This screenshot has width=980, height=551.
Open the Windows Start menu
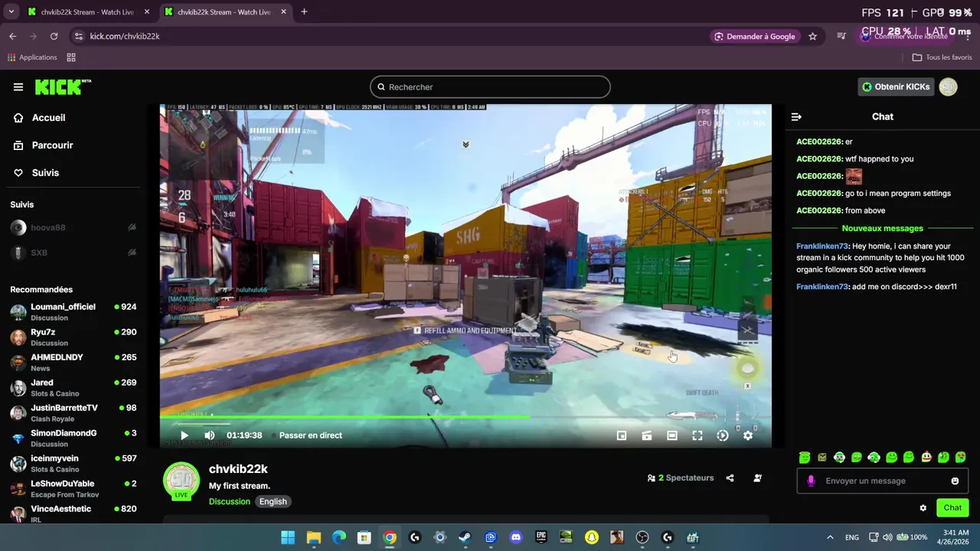[x=288, y=537]
